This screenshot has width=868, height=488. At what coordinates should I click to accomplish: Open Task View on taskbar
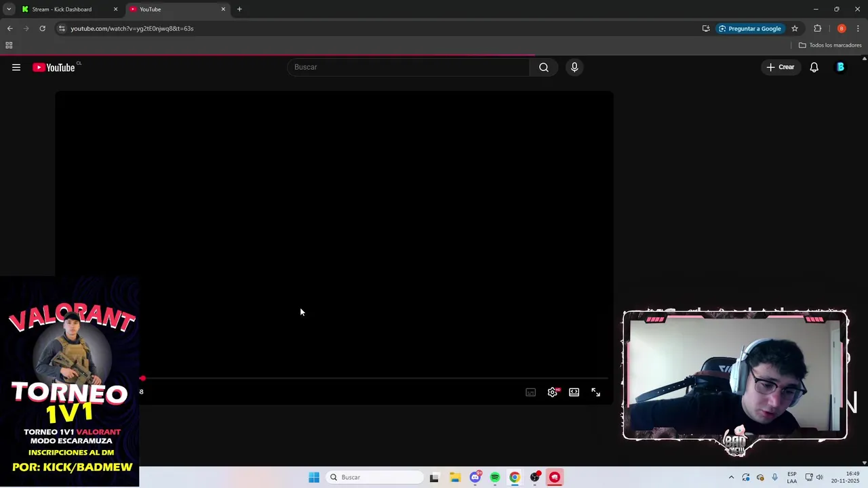(x=434, y=477)
